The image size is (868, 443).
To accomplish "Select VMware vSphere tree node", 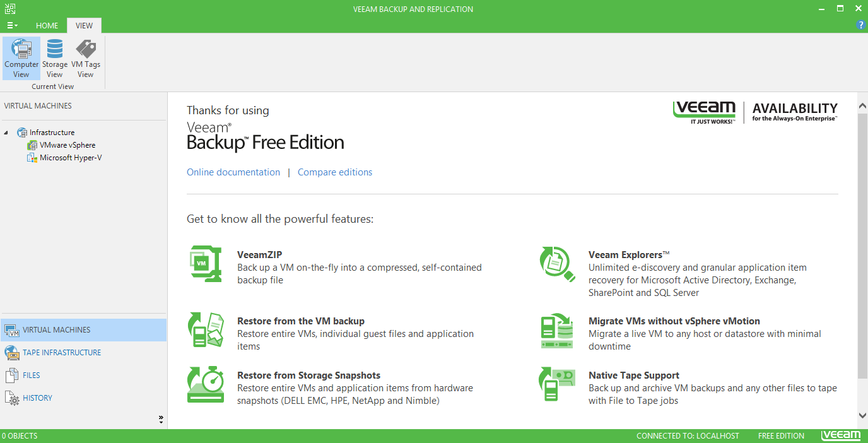I will point(67,145).
